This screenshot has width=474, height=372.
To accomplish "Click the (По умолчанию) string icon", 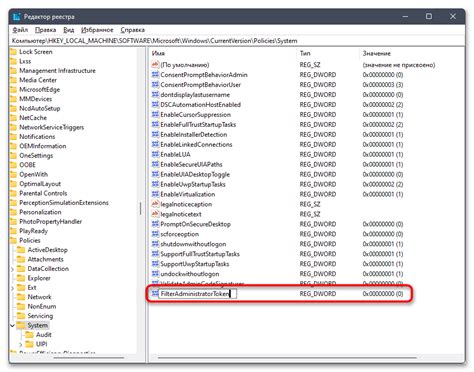I will point(155,65).
